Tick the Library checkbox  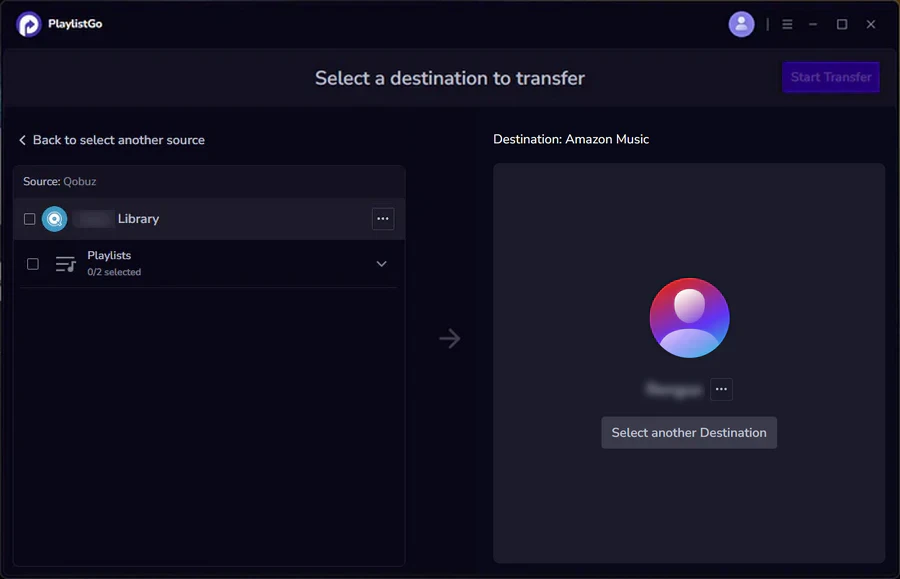point(29,219)
